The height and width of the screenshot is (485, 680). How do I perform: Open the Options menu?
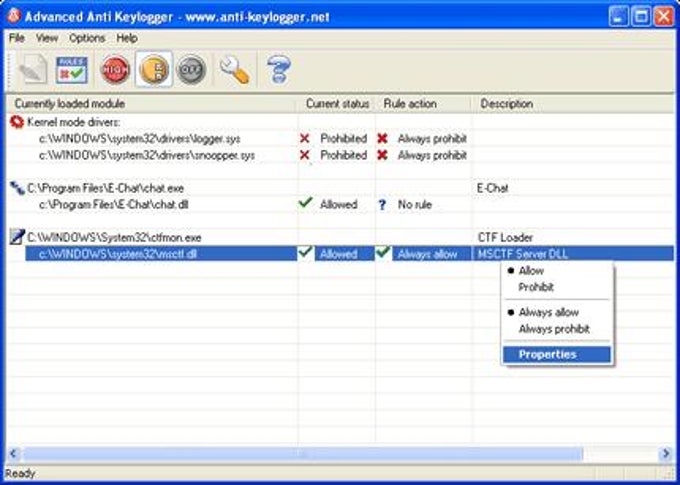click(87, 38)
